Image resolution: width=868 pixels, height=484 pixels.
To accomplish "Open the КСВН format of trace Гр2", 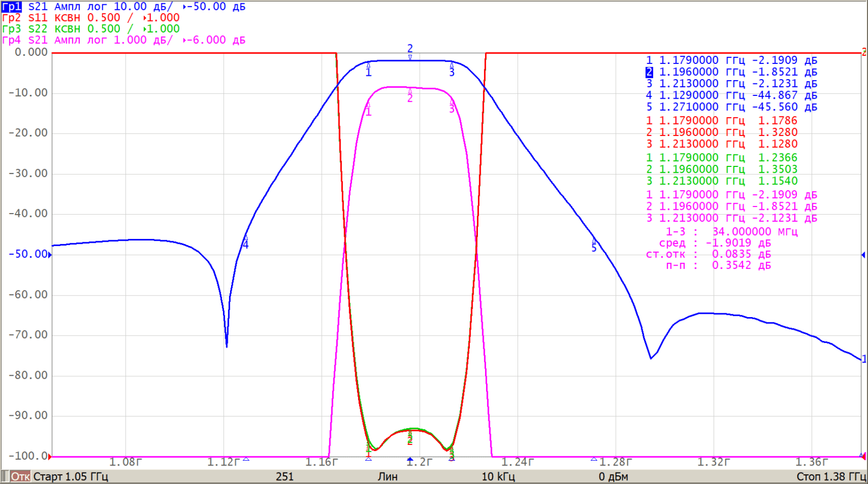I will 67,17.
